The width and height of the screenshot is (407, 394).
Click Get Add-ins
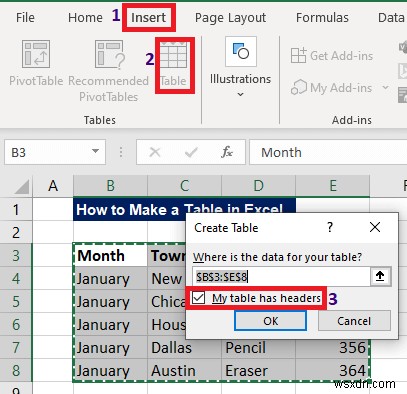point(332,56)
